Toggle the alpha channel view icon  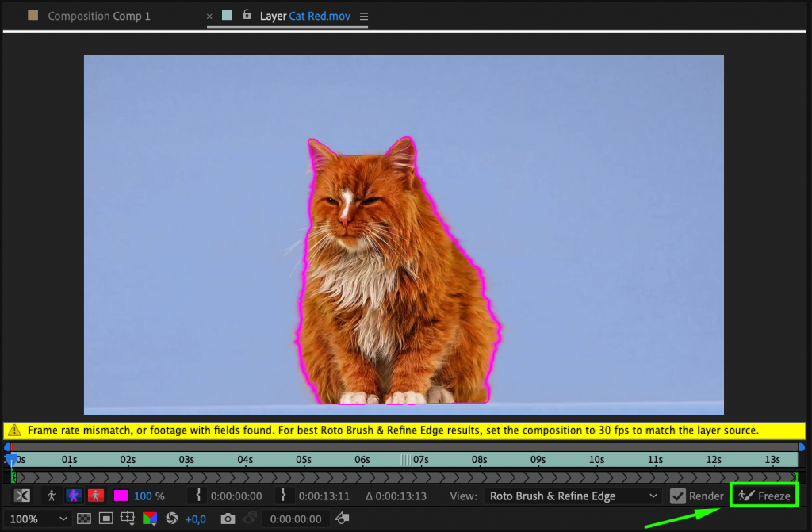coord(21,496)
